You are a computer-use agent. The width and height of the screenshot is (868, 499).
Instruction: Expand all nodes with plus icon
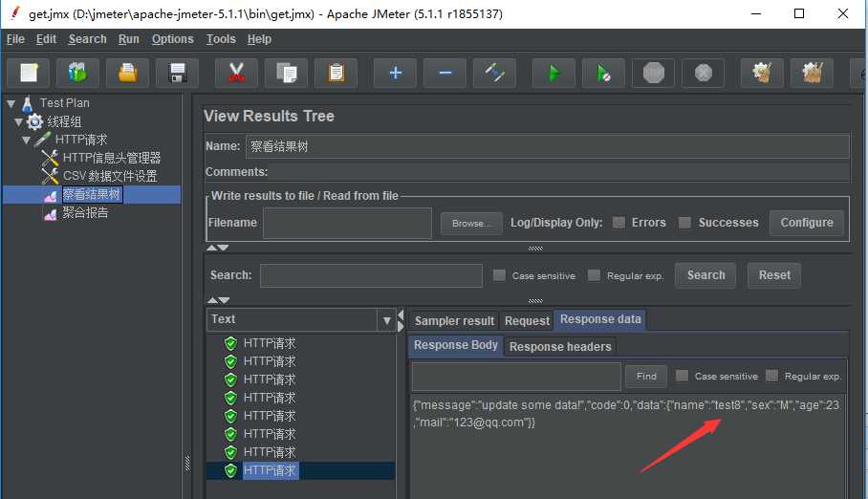395,73
